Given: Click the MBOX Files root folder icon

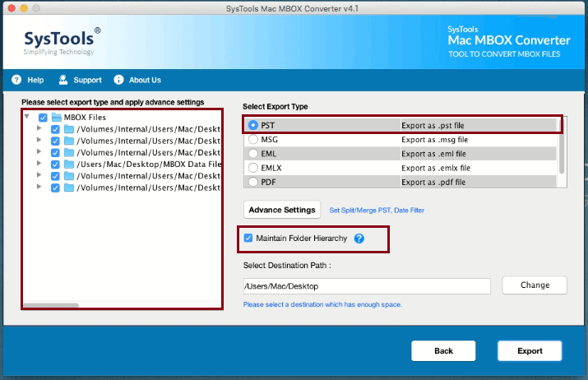Looking at the screenshot, I should (x=57, y=117).
